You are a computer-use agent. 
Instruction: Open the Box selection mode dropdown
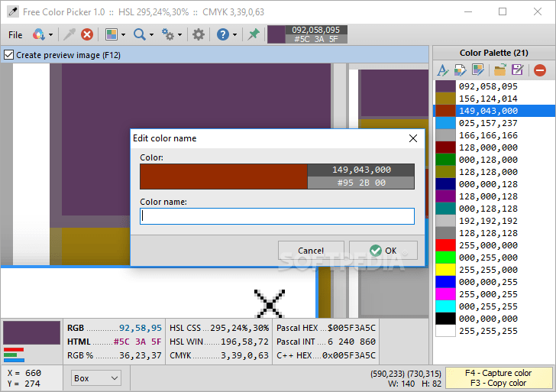click(x=95, y=378)
